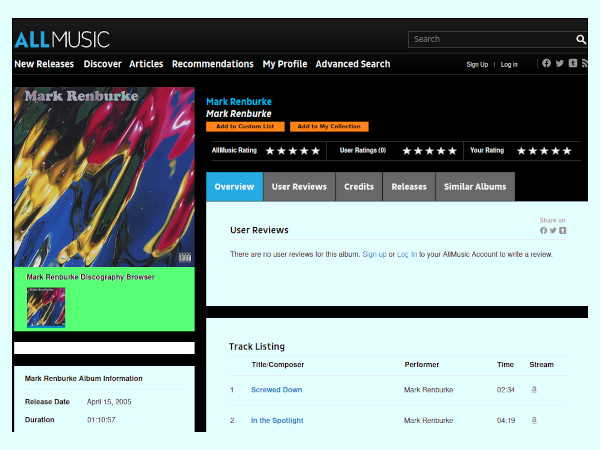This screenshot has height=450, width=600.
Task: Click the User Ratings (0) stars
Action: point(429,151)
